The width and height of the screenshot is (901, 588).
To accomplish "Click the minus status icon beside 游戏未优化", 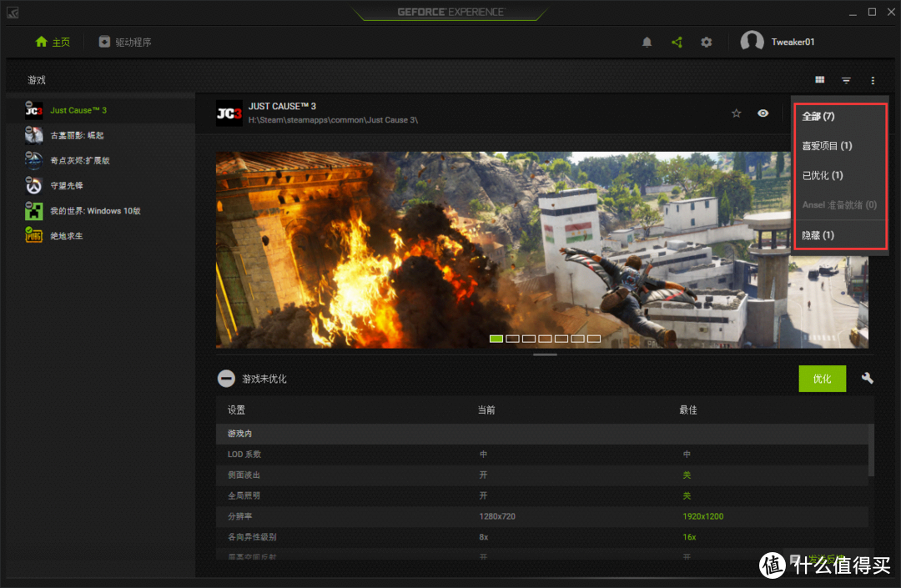I will pyautogui.click(x=226, y=379).
